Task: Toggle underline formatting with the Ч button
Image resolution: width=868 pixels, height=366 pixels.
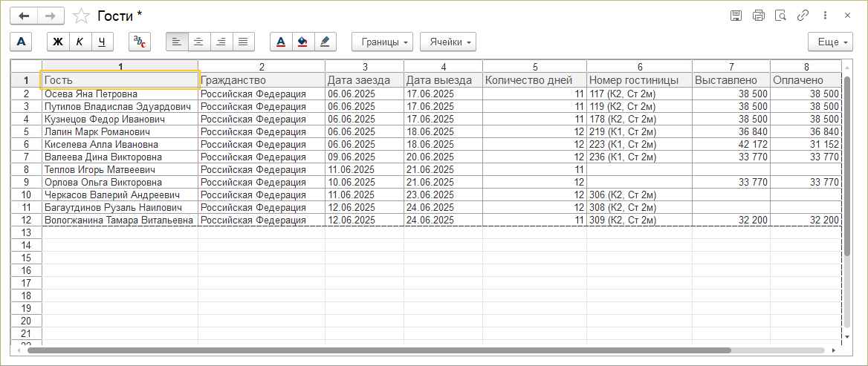Action: (102, 42)
